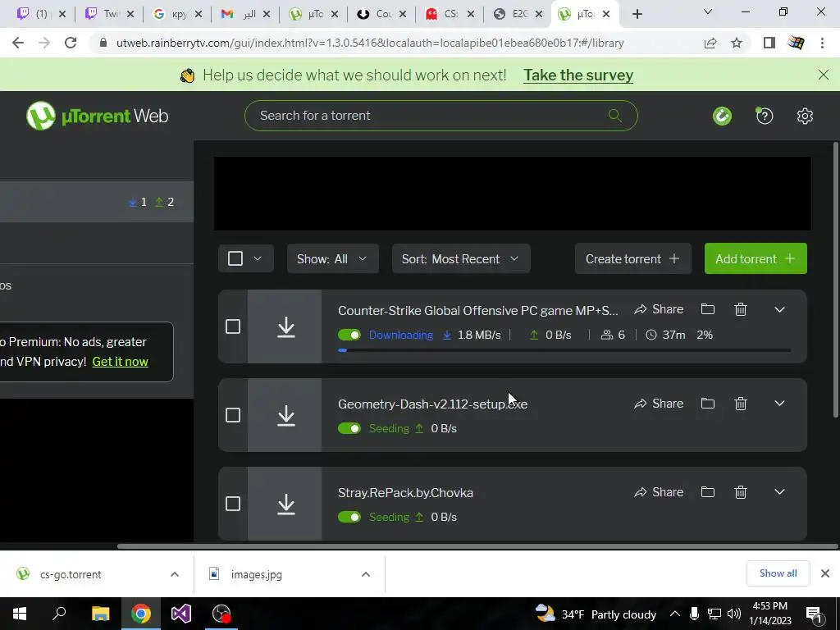840x630 pixels.
Task: Open Visual Studio from the taskbar
Action: coord(181,614)
